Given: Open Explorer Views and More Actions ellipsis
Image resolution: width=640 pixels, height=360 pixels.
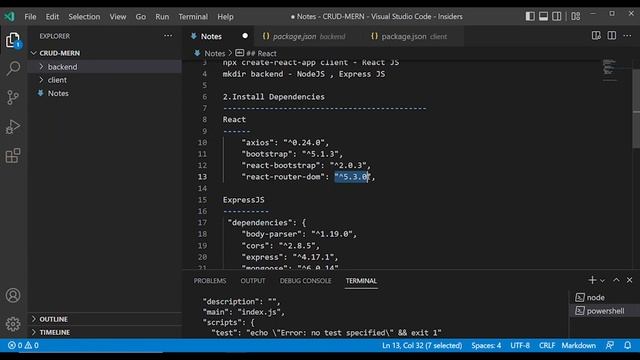Looking at the screenshot, I should click(x=168, y=36).
